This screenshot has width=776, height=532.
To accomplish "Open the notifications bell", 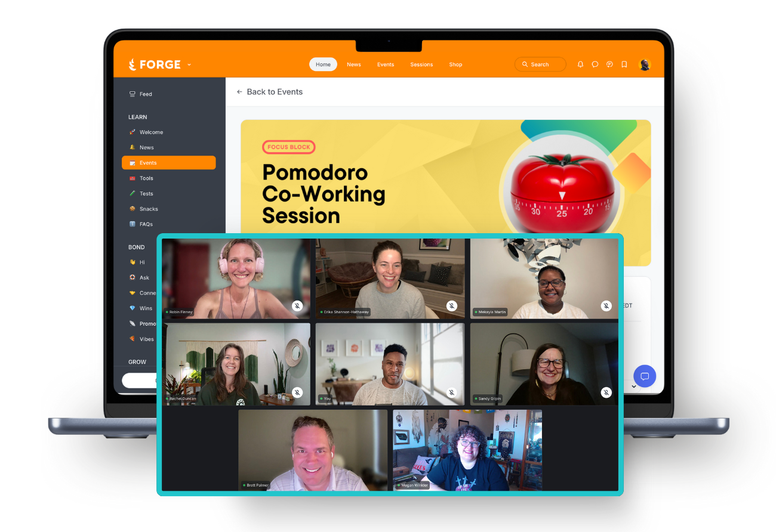I will [580, 64].
